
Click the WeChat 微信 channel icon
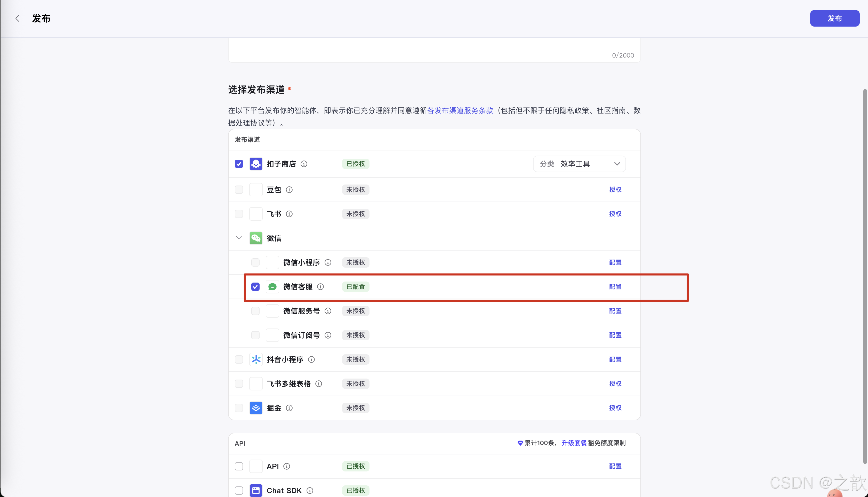click(x=256, y=238)
